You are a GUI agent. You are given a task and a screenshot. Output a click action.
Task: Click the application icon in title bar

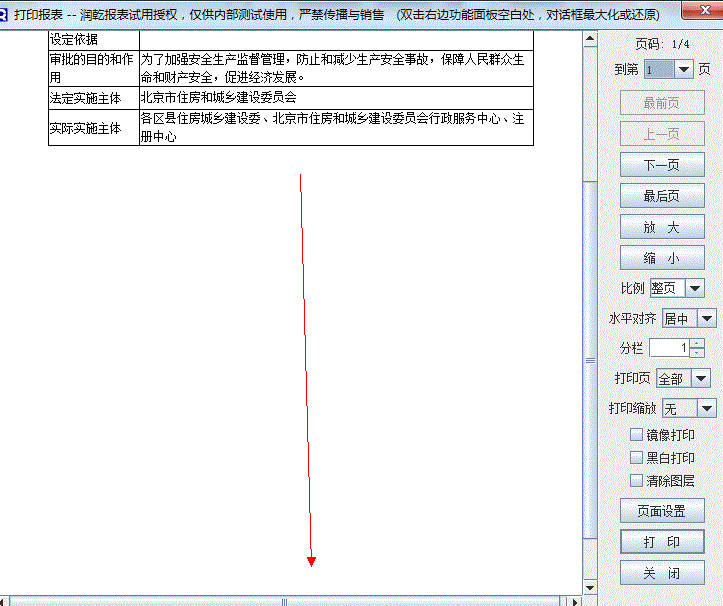pos(3,15)
